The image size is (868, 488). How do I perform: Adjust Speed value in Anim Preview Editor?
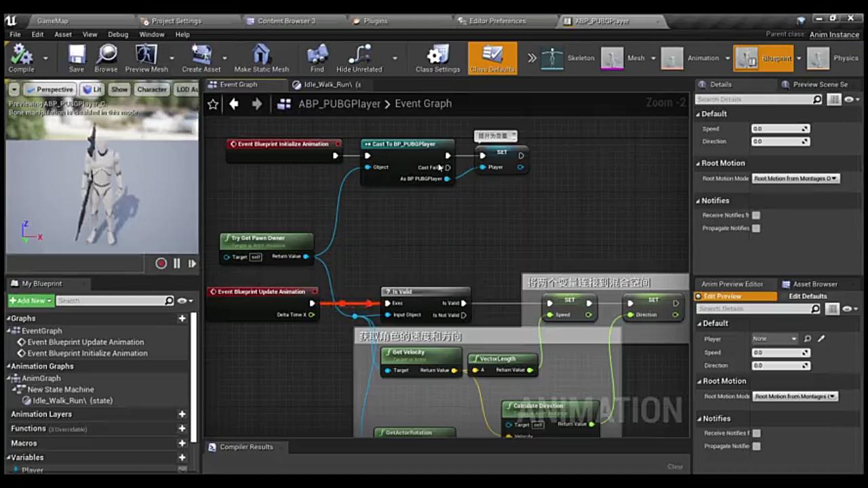point(781,352)
